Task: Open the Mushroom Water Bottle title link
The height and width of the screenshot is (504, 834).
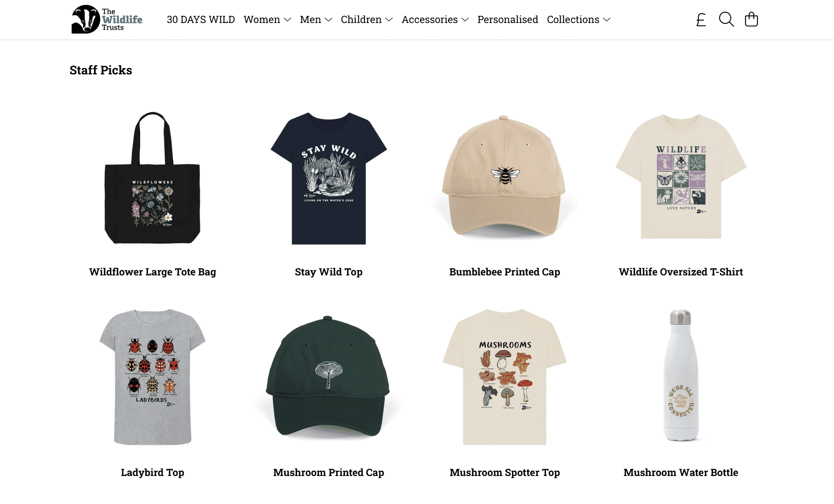Action: tap(681, 473)
